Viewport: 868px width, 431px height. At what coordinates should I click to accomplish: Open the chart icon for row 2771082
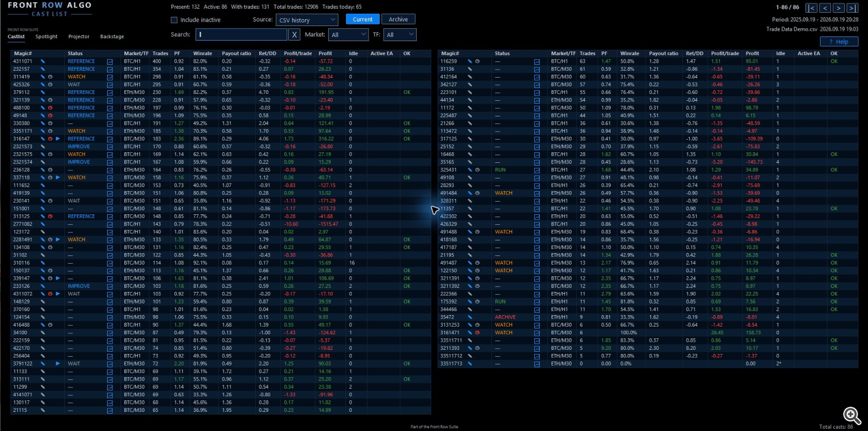point(110,224)
